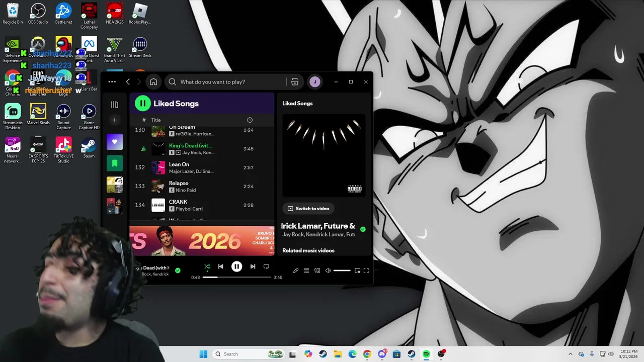
Task: Open Spotify three-dot main menu
Action: [x=112, y=82]
